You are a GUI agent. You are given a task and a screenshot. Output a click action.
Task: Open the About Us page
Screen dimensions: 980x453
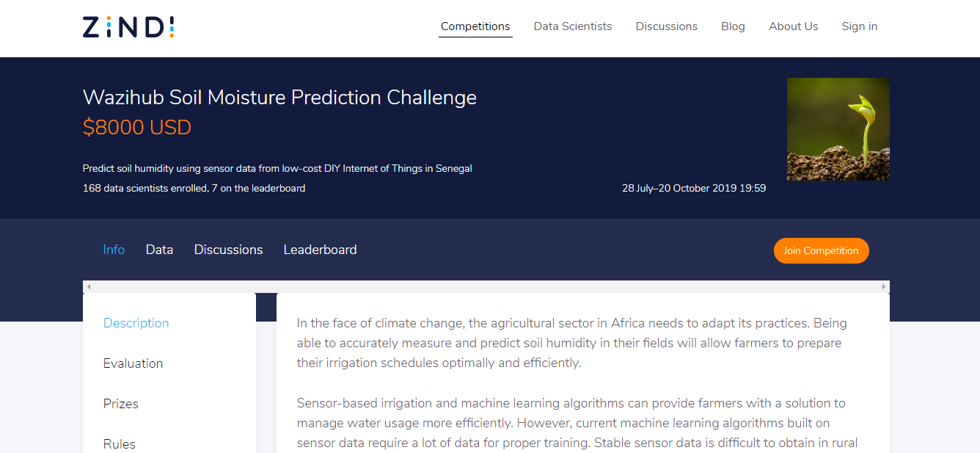pyautogui.click(x=793, y=26)
